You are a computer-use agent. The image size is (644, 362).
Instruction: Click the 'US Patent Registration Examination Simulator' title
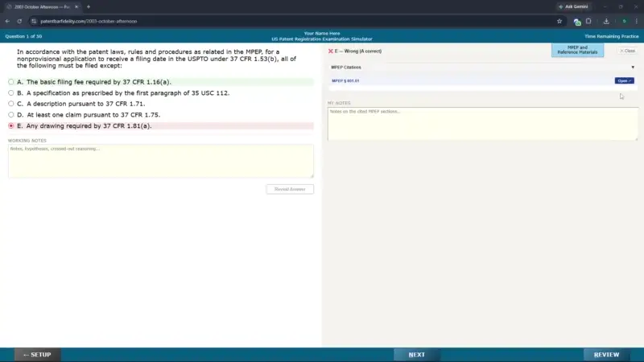(321, 39)
